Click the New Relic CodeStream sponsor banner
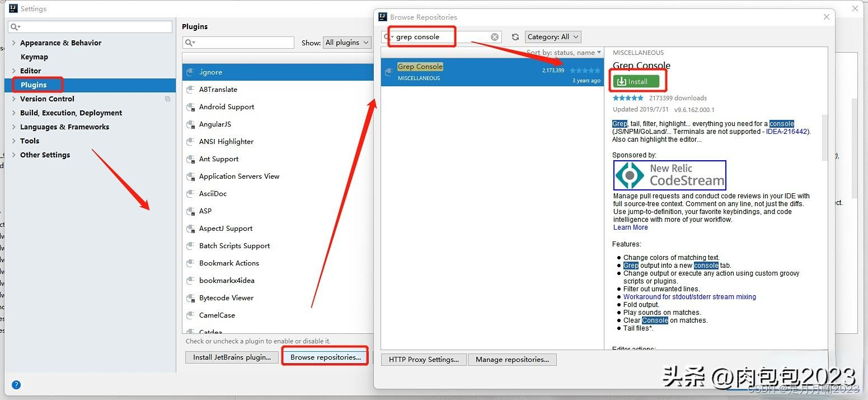This screenshot has width=868, height=400. tap(670, 175)
